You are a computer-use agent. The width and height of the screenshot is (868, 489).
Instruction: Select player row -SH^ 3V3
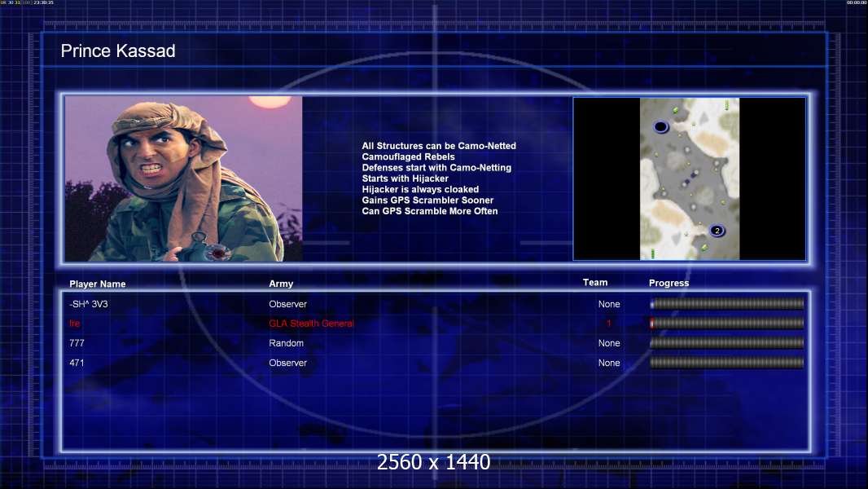pos(89,304)
